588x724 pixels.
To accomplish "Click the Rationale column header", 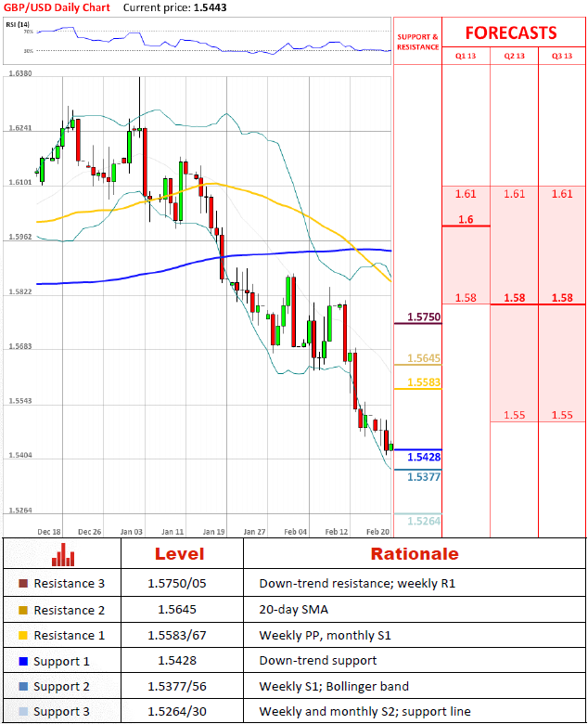I will click(415, 554).
